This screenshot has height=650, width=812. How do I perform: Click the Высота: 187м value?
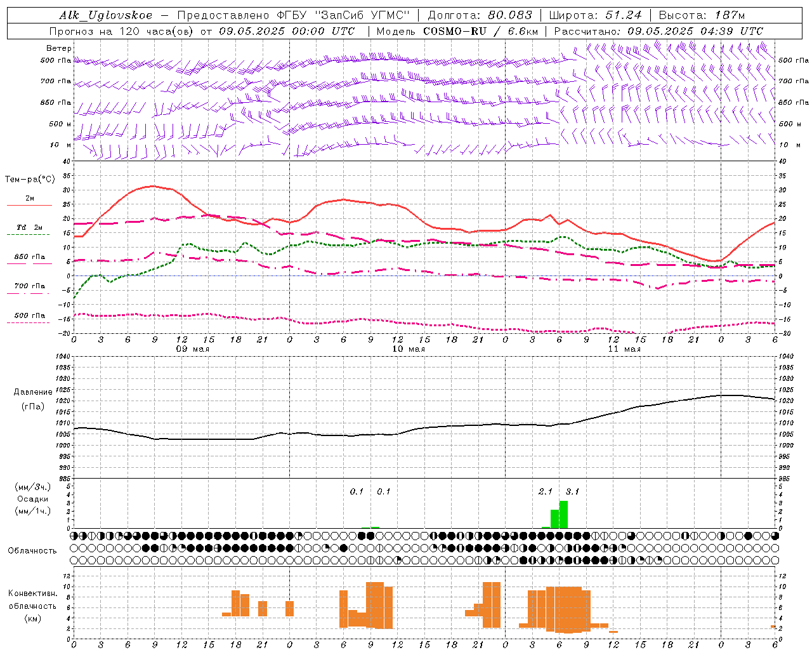point(702,15)
